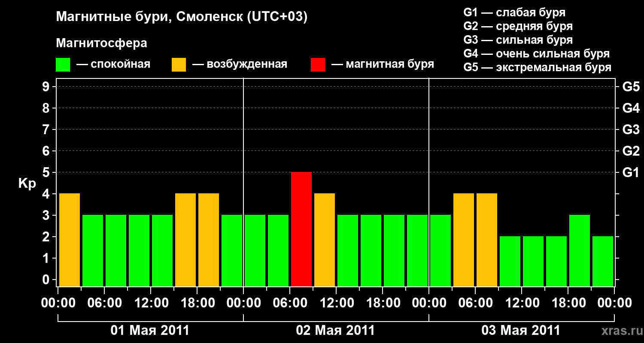The image size is (644, 343).
Task: Click the orange возбужденная legend swatch
Action: pyautogui.click(x=179, y=65)
